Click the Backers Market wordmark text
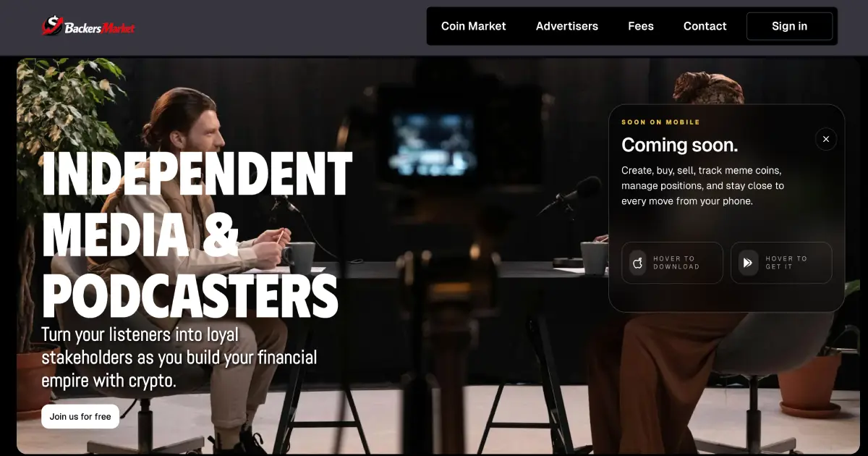868x456 pixels. 100,28
